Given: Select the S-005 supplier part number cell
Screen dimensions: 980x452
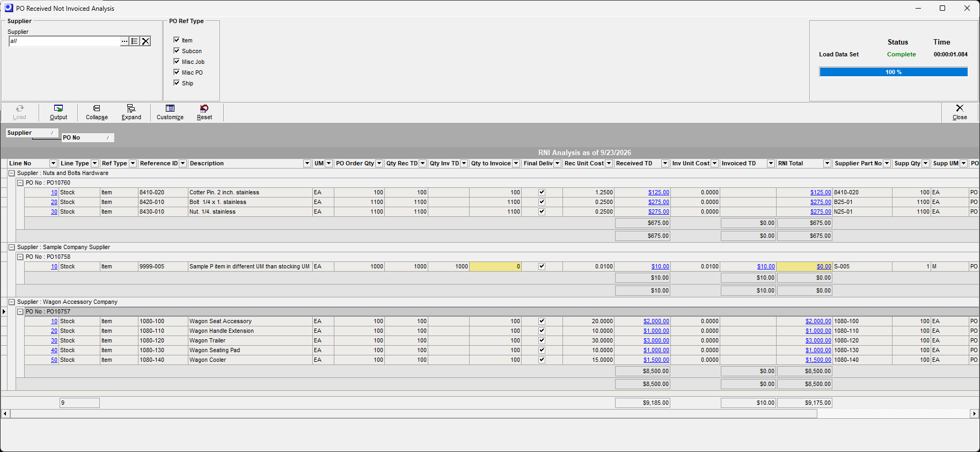Looking at the screenshot, I should click(x=862, y=266).
